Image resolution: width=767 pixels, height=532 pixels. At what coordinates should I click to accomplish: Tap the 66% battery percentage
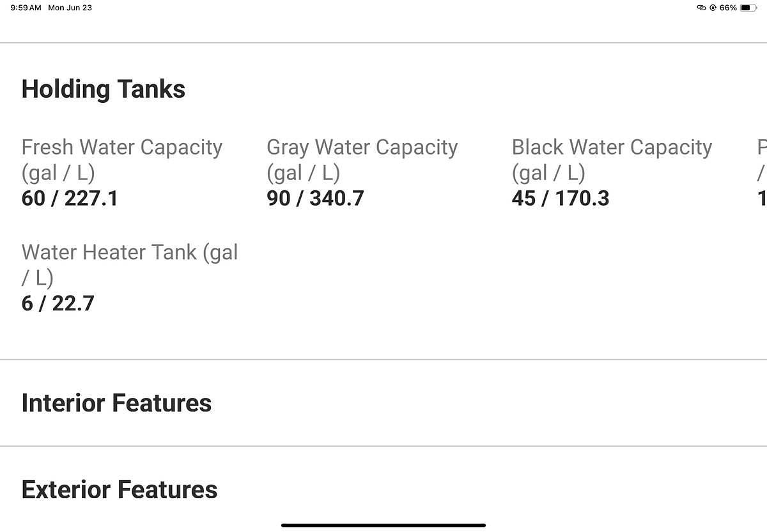coord(728,8)
